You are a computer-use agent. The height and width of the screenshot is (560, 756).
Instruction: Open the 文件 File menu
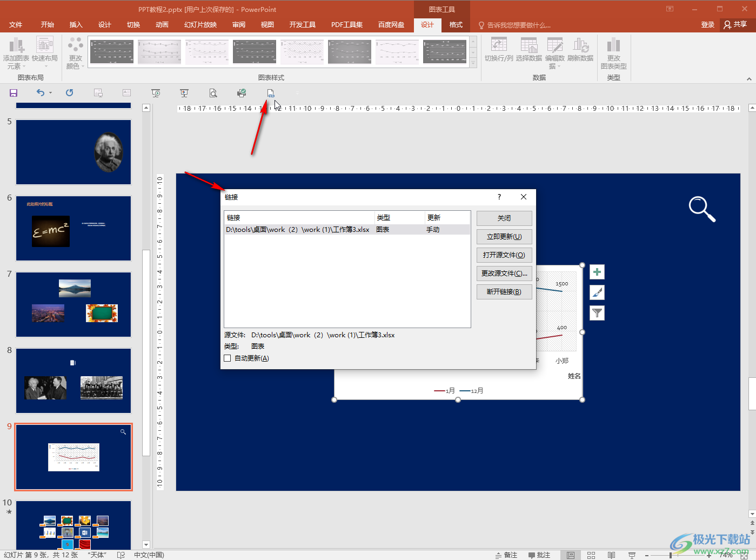coord(16,25)
